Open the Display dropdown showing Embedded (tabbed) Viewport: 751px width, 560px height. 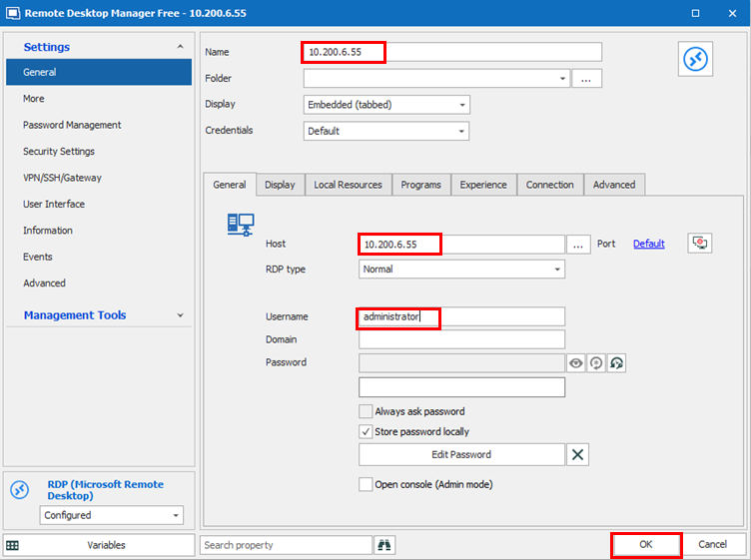386,105
